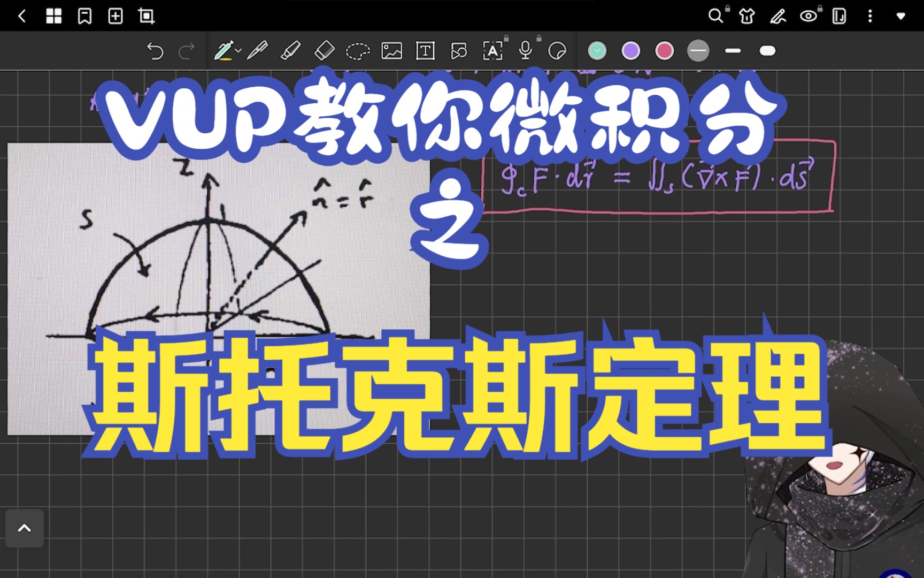
Task: Choose the pink-red color swatch
Action: [665, 51]
